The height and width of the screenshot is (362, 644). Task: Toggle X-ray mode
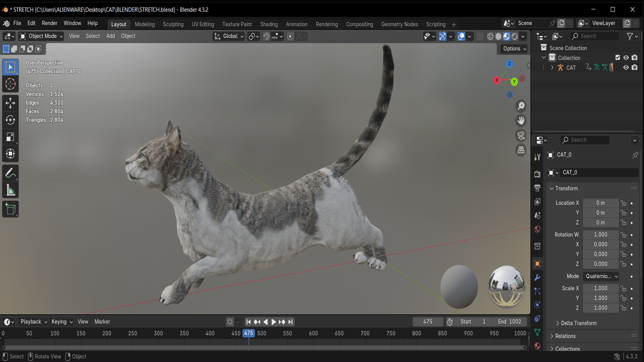(x=479, y=37)
